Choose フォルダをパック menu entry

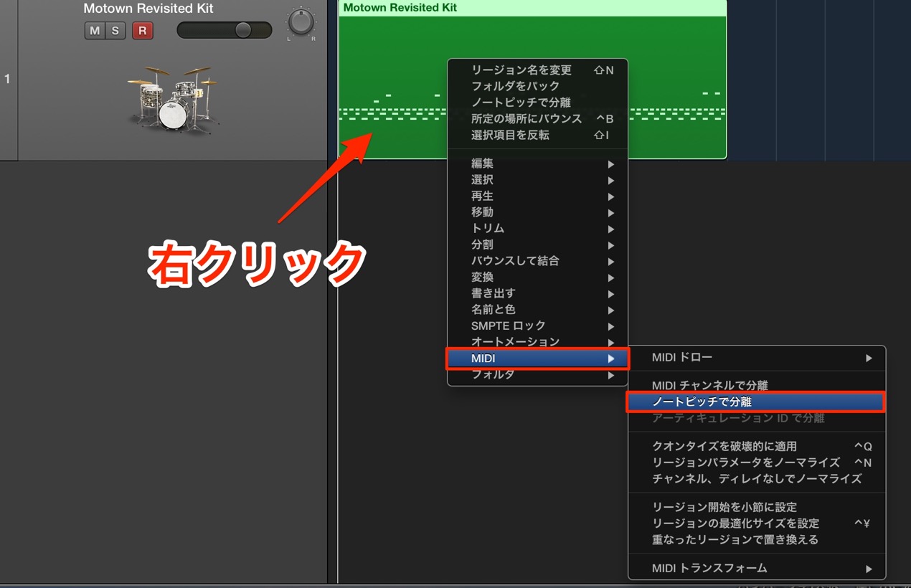(538, 86)
